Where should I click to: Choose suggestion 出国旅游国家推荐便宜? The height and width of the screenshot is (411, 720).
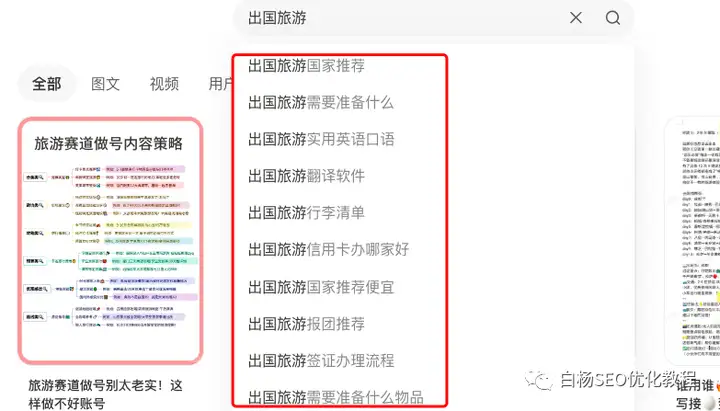click(x=321, y=287)
